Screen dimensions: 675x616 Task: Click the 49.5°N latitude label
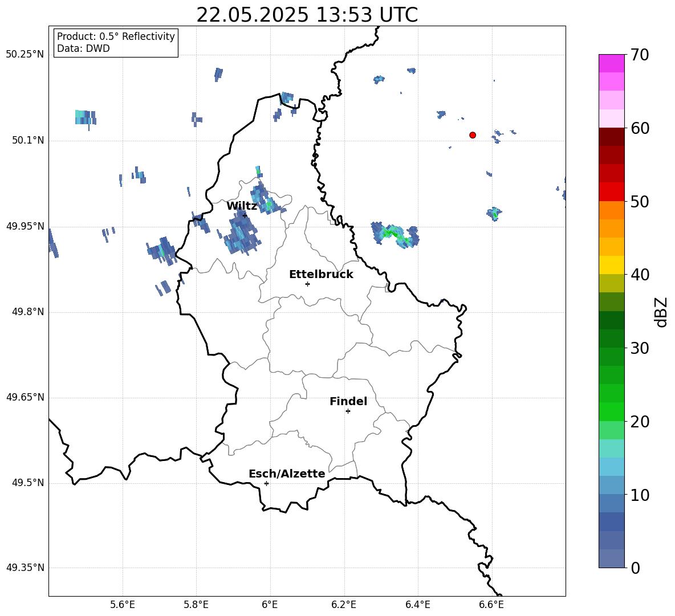[27, 483]
